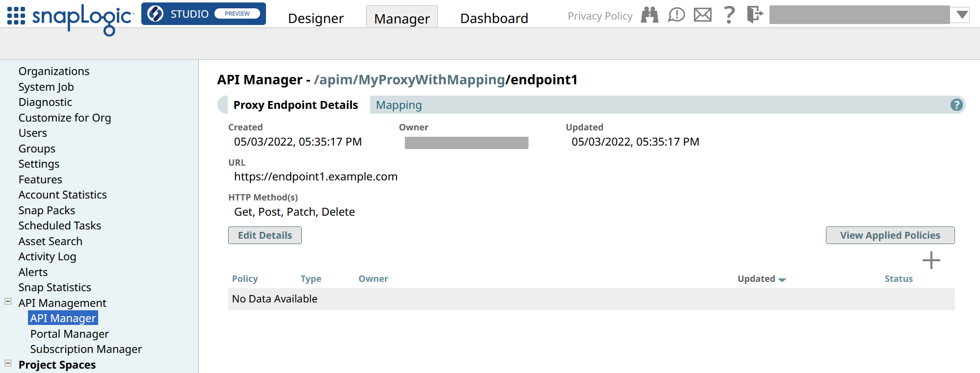Add a new policy with plus icon
This screenshot has height=373, width=980.
coord(931,260)
